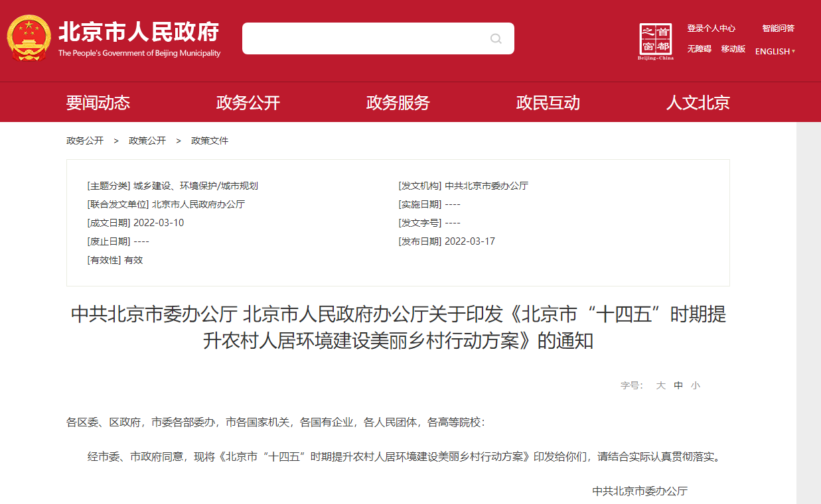Click 政策文件 breadcrumb link

[210, 141]
